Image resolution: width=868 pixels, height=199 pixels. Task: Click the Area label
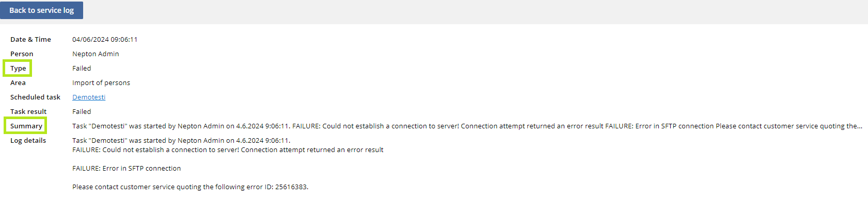(18, 82)
